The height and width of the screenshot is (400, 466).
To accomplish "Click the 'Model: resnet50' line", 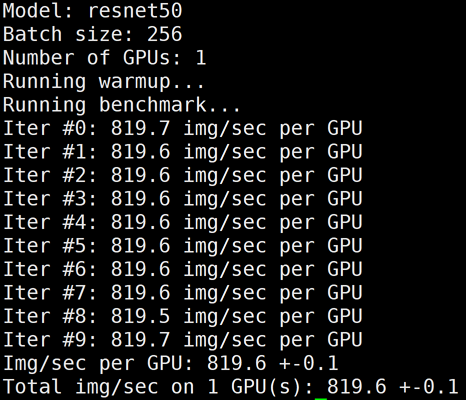I will [x=92, y=11].
